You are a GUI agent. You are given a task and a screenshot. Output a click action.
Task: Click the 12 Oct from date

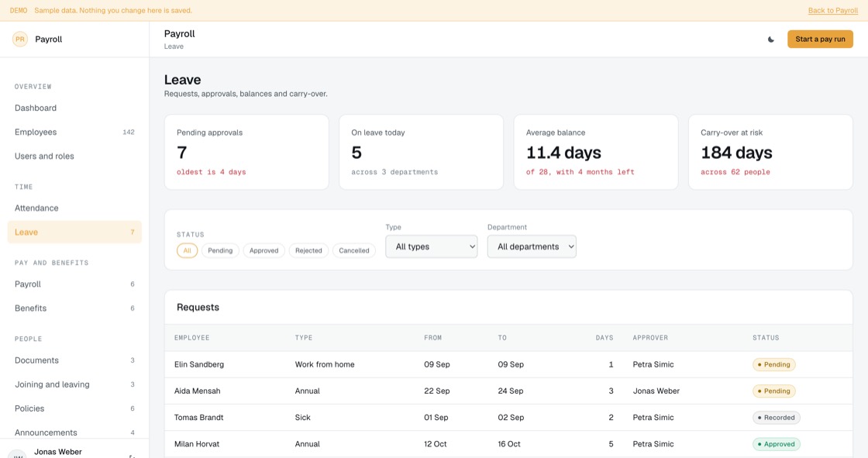[x=435, y=444]
